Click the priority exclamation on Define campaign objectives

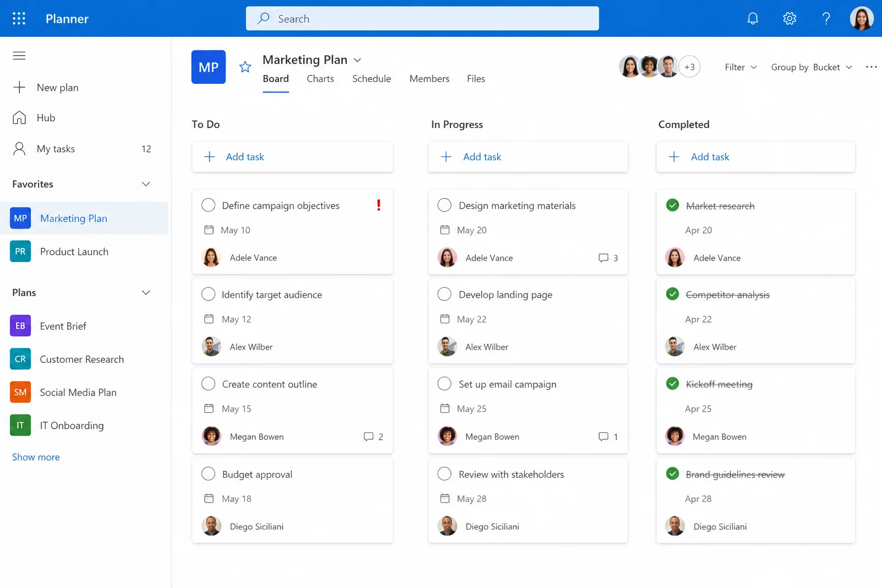(x=378, y=205)
